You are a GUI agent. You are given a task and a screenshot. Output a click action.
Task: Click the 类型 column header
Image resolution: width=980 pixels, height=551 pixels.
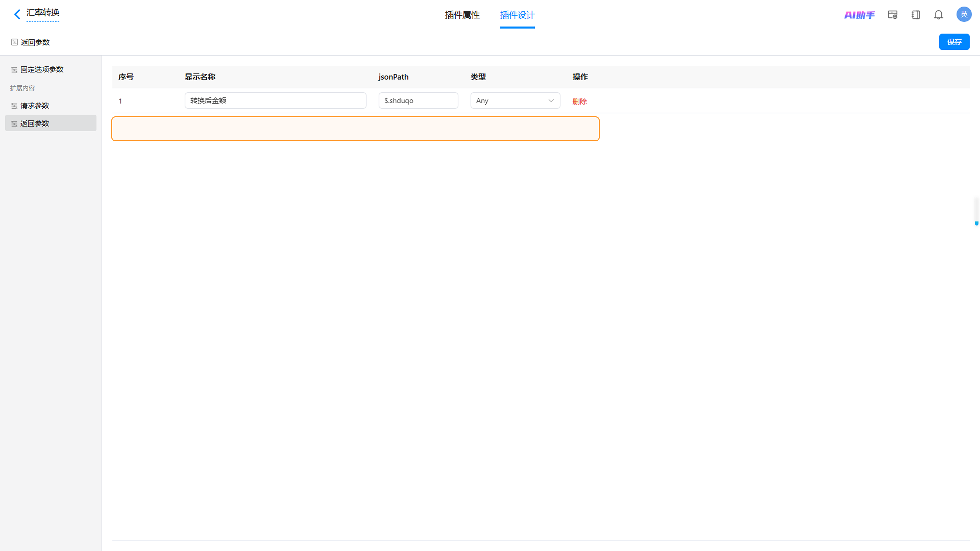[478, 77]
